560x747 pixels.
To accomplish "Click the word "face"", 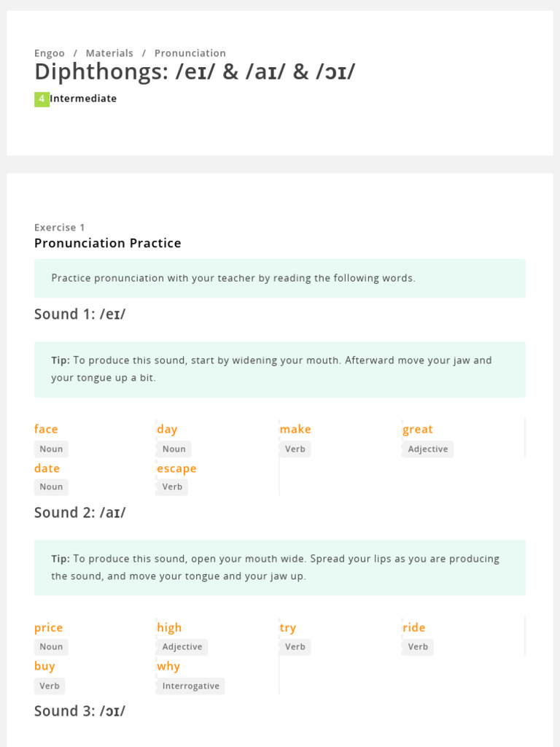I will pyautogui.click(x=46, y=429).
